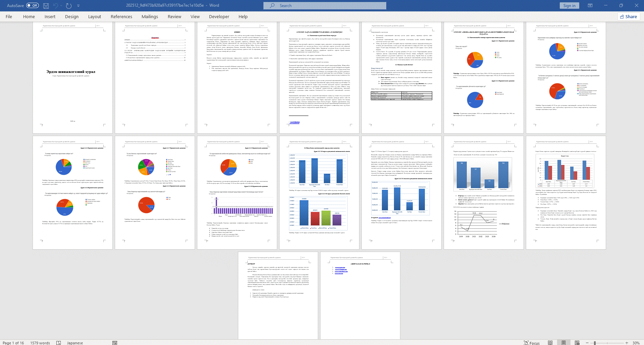Click the Undo arrow icon
The image size is (644, 345).
(55, 6)
